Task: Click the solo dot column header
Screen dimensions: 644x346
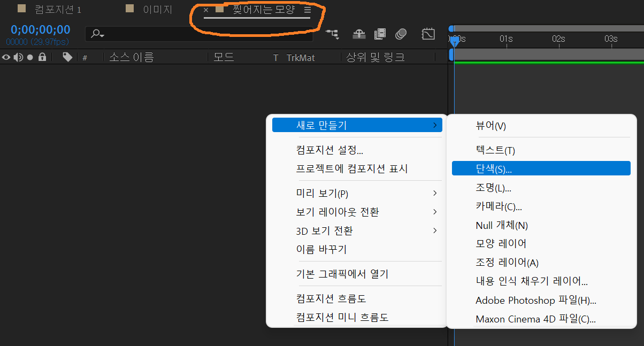Action: pos(30,57)
